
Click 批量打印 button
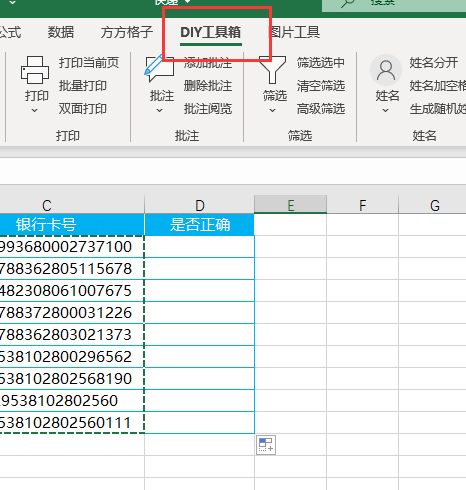(x=83, y=86)
